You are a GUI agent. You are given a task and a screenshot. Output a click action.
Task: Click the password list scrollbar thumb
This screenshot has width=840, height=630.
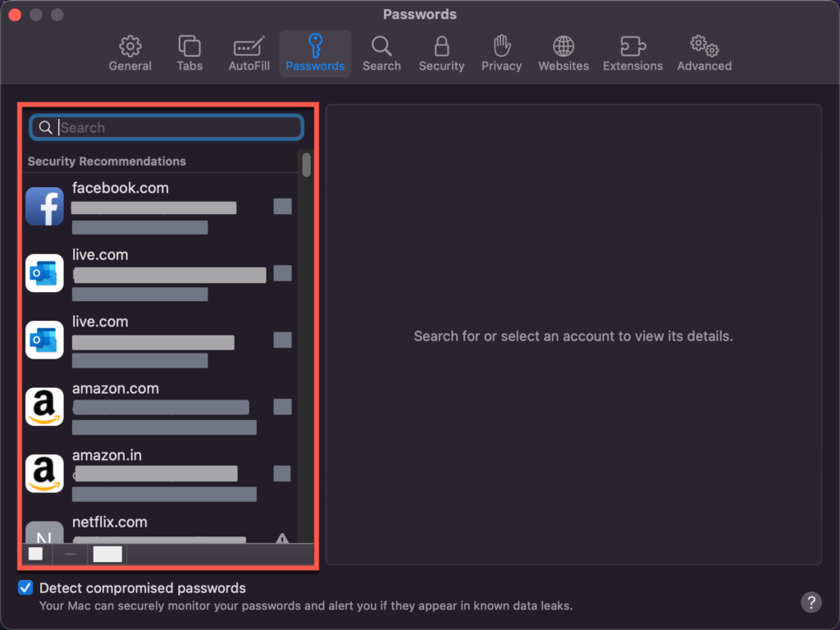click(307, 164)
